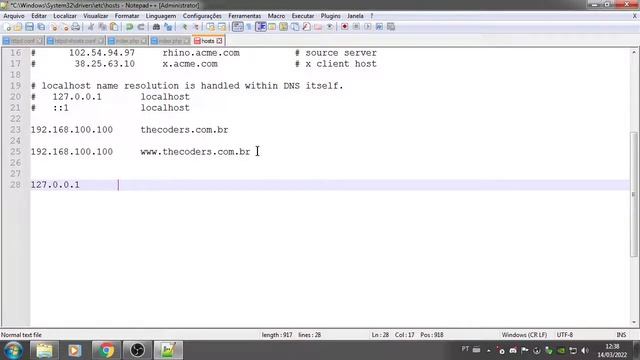Screen dimensions: 640x360
Task: Open the Ferramentas menu
Action: pyautogui.click(x=244, y=16)
